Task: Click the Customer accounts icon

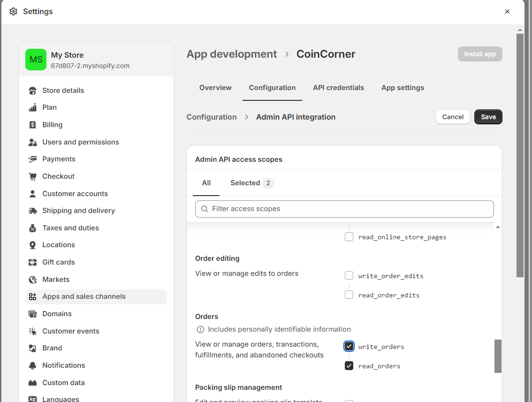Action: pos(32,194)
